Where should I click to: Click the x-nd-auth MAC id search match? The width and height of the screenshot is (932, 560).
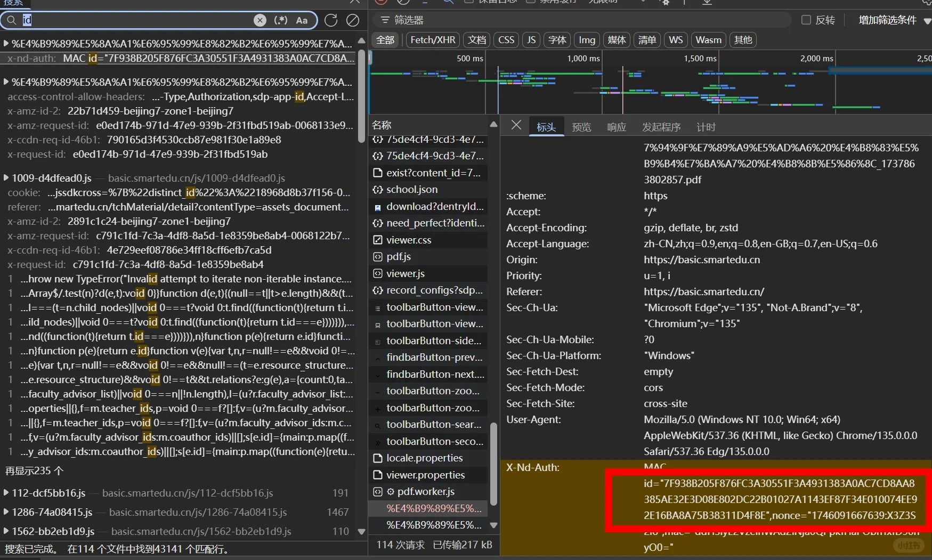click(x=178, y=58)
